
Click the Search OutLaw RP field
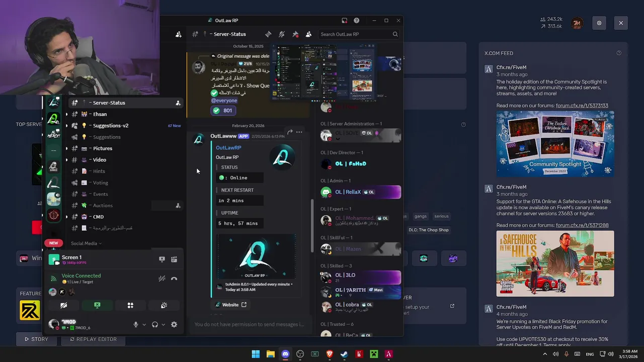(x=359, y=34)
